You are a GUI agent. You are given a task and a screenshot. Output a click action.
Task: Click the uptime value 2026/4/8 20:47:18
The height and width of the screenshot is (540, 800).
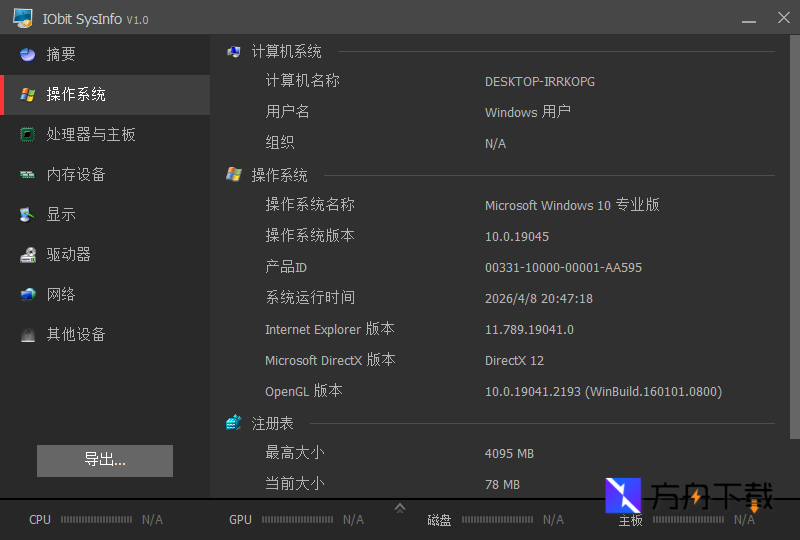(539, 299)
